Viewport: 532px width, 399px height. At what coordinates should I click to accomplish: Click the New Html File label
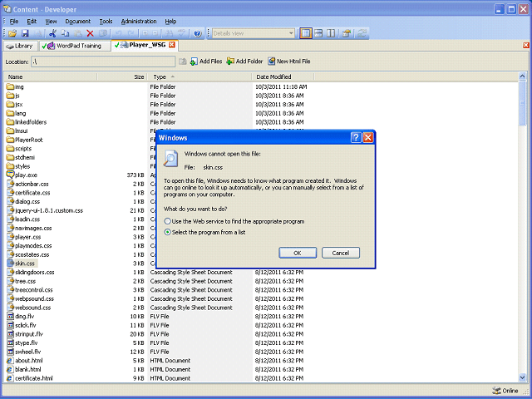293,62
